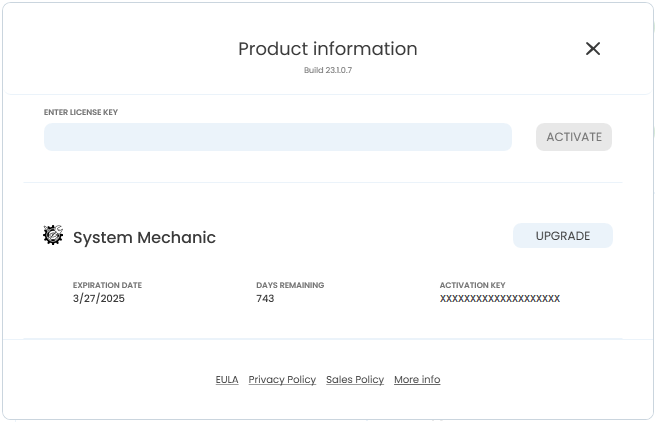
Task: Open the EULA link
Action: [227, 379]
